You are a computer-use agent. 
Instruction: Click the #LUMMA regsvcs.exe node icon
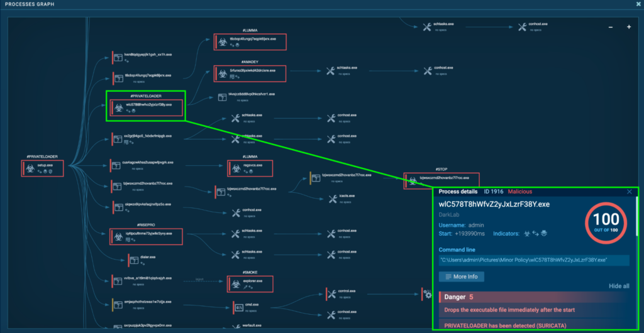(236, 168)
